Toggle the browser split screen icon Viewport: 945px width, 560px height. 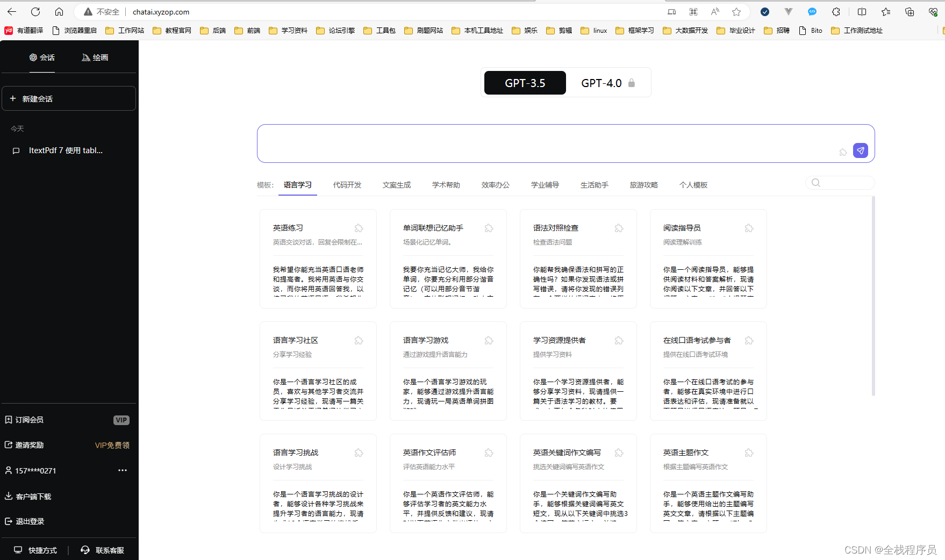click(x=862, y=12)
